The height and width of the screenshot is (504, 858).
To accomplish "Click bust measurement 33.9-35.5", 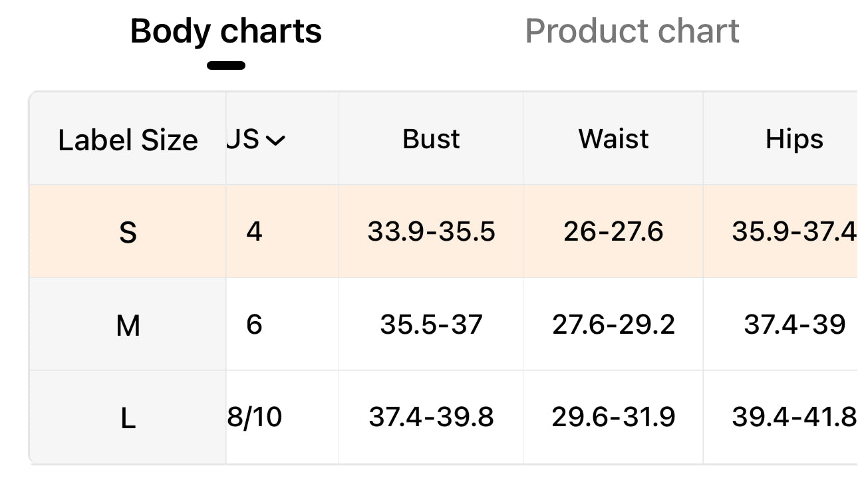I will (x=431, y=231).
